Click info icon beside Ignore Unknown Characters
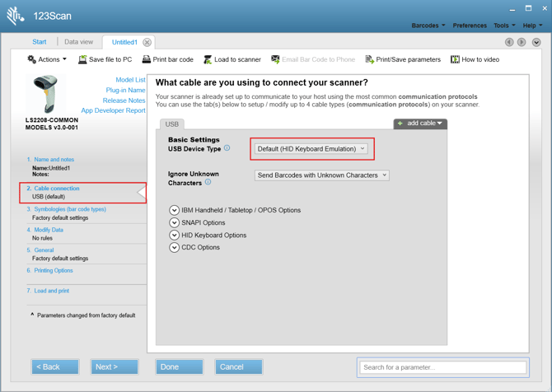 (208, 183)
